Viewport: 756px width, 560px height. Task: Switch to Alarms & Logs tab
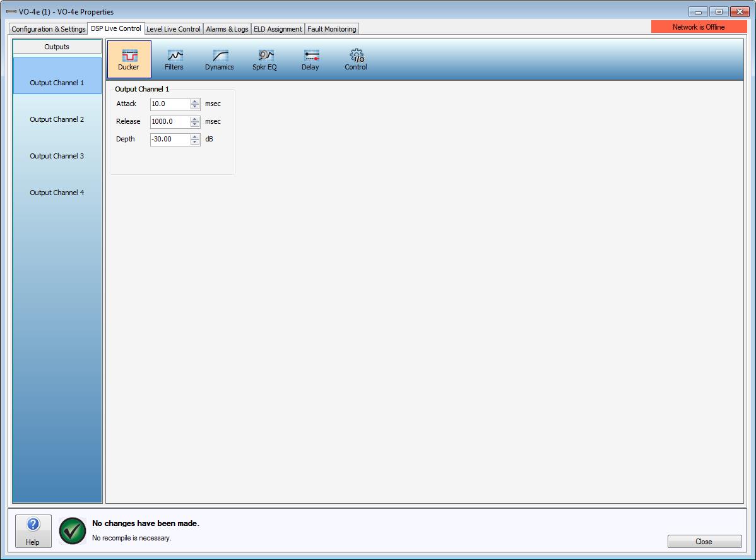tap(227, 29)
